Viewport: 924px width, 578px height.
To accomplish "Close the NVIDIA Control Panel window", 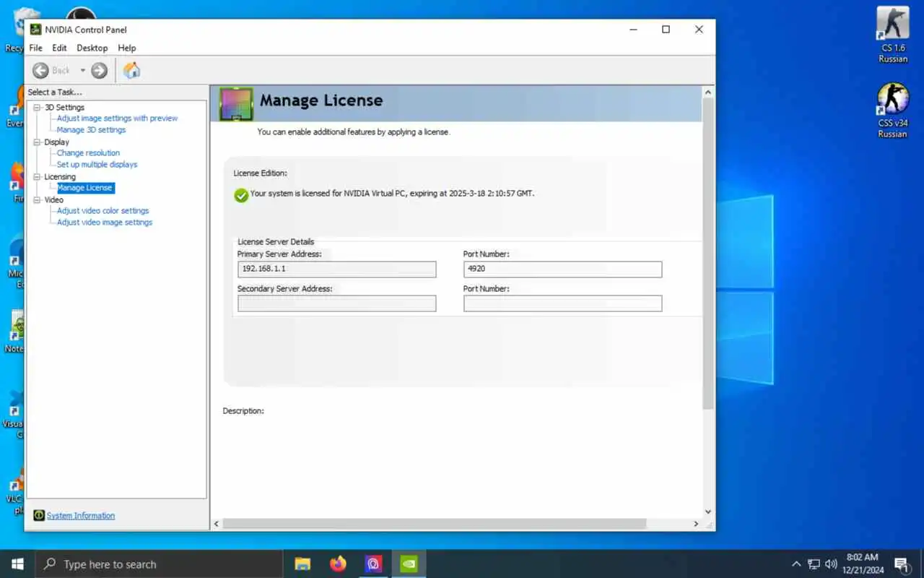I will (699, 30).
